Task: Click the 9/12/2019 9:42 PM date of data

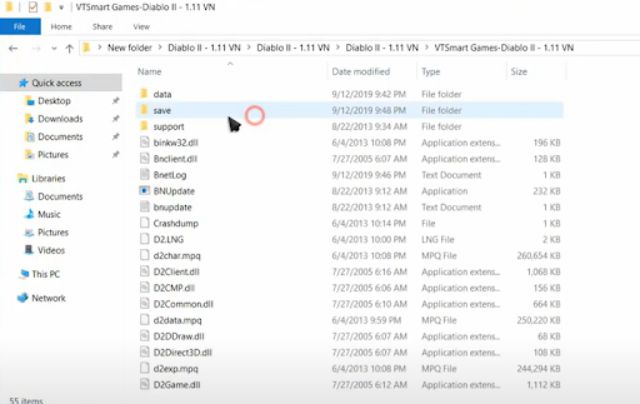Action: pos(369,94)
